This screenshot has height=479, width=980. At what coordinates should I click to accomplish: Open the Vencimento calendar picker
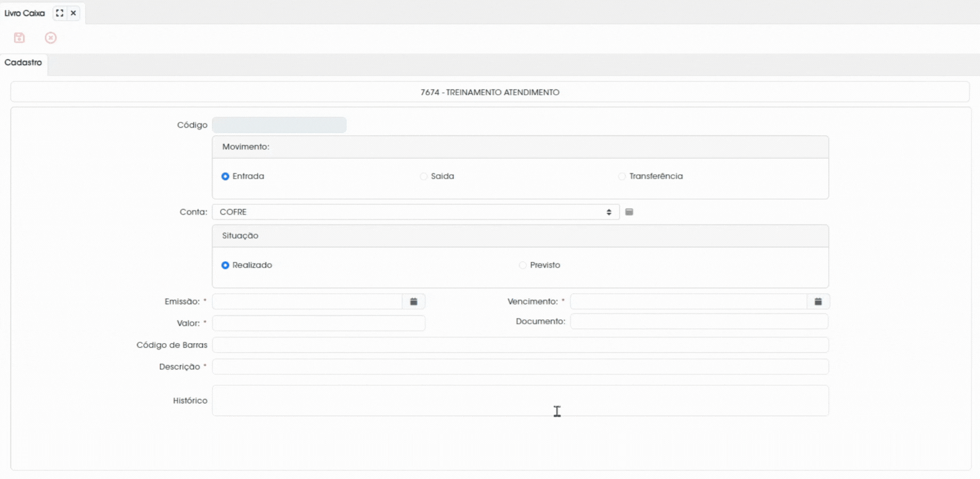pos(818,301)
